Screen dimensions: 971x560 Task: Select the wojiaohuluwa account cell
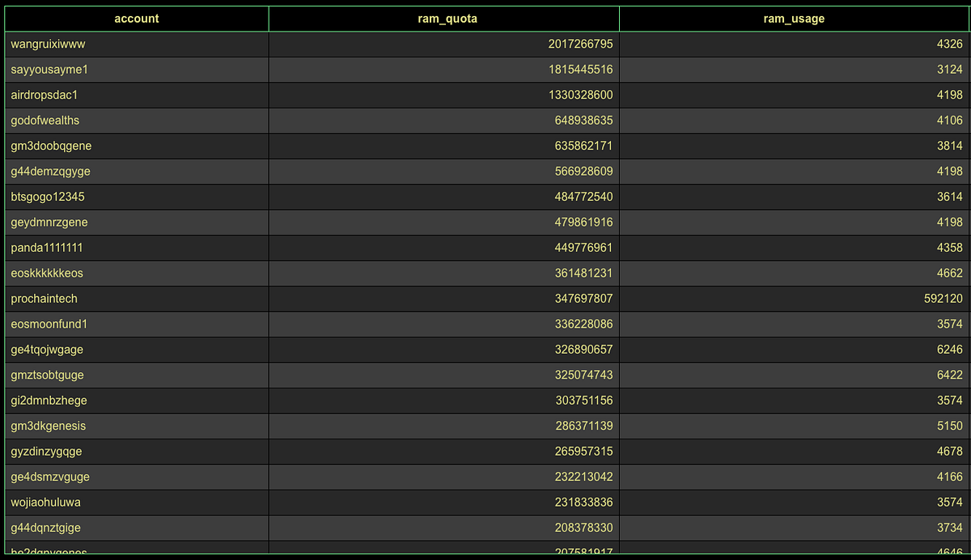(x=137, y=503)
